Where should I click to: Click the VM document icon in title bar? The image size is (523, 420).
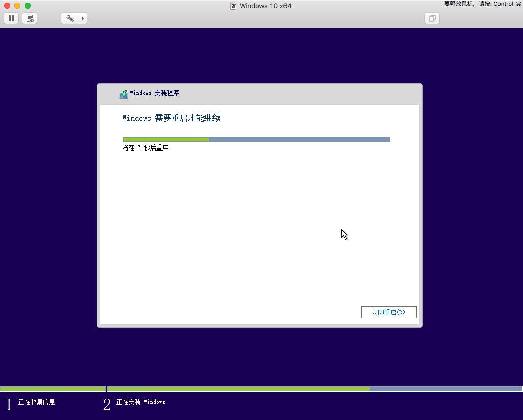click(233, 6)
